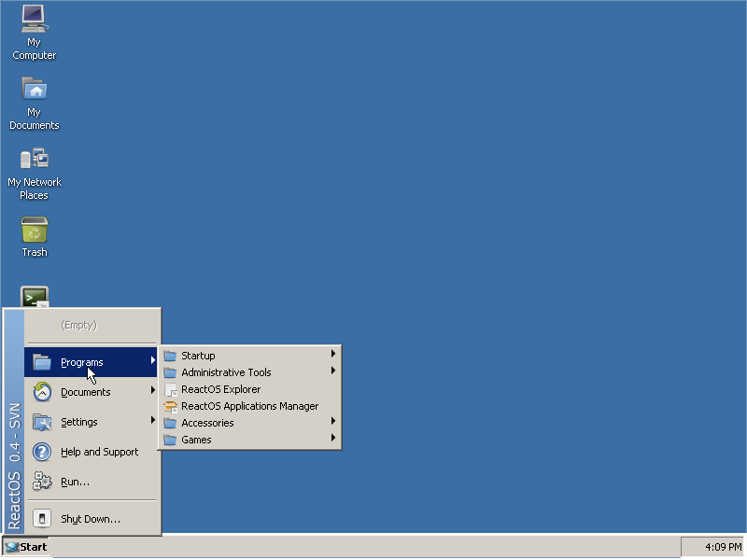Click the Run gears icon
747x560 pixels.
[x=42, y=482]
